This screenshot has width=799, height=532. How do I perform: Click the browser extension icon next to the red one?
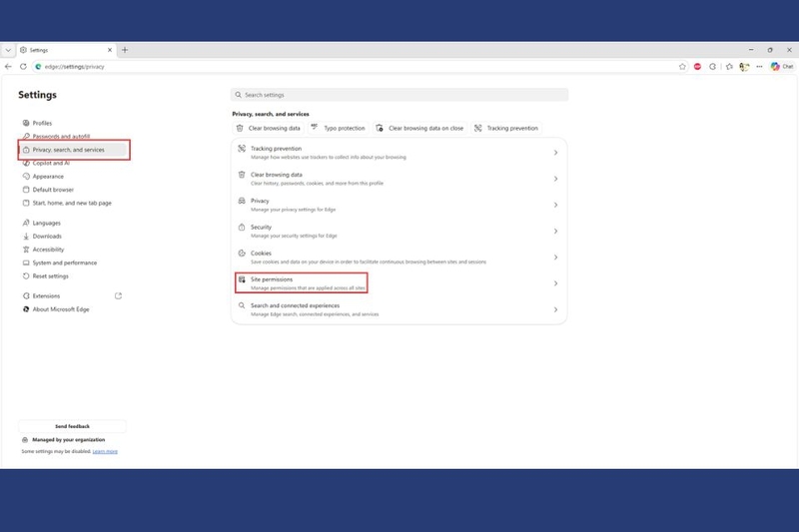click(x=712, y=66)
